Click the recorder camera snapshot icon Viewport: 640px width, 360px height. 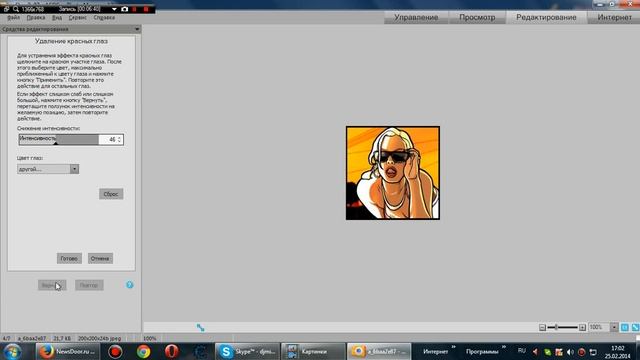(x=124, y=9)
